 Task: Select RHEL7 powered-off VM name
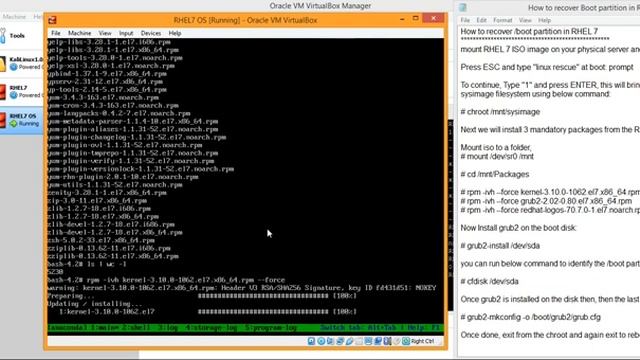point(18,88)
